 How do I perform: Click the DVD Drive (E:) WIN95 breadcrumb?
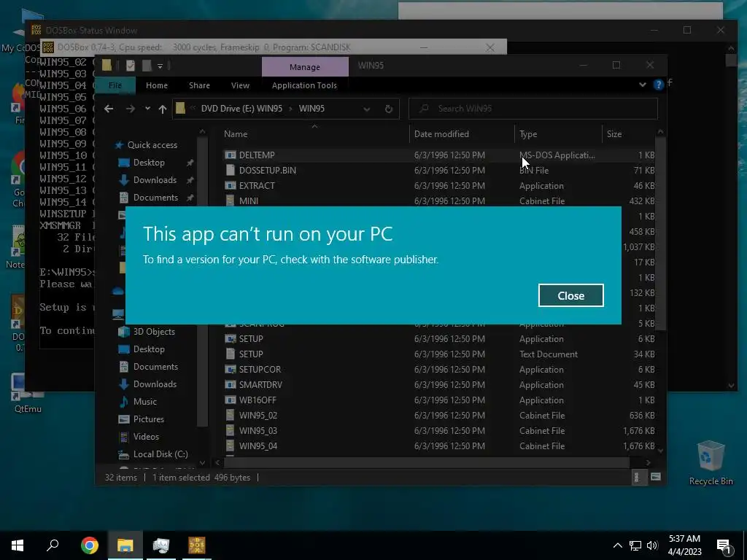[x=241, y=109]
